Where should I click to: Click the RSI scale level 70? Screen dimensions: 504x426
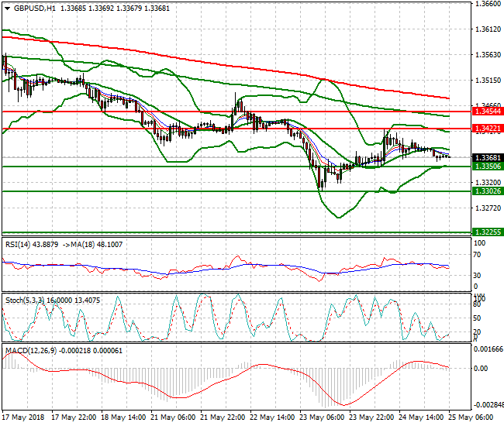click(x=478, y=255)
